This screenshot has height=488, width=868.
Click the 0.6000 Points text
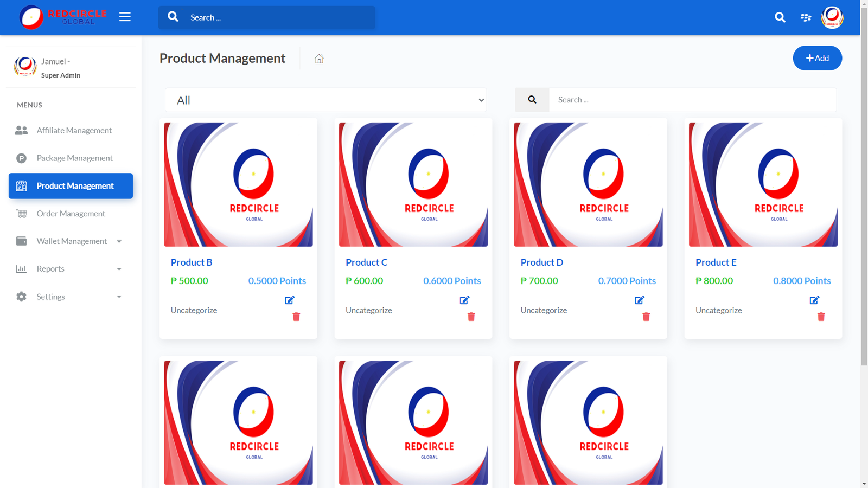pos(452,281)
